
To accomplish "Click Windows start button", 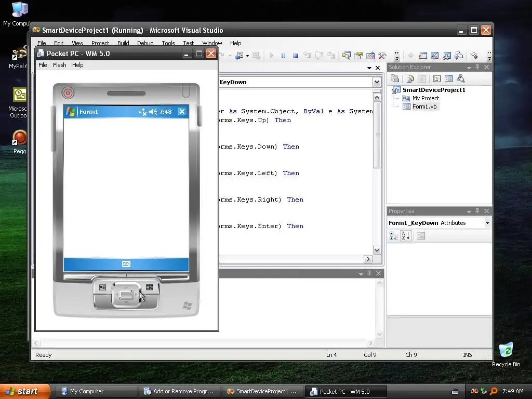I will tap(24, 391).
